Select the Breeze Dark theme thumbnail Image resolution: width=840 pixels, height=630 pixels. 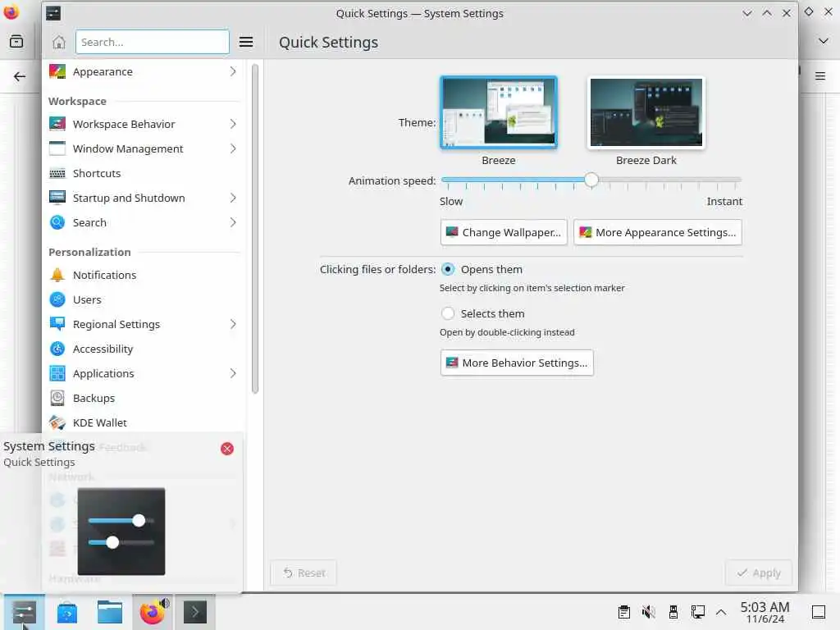[646, 112]
